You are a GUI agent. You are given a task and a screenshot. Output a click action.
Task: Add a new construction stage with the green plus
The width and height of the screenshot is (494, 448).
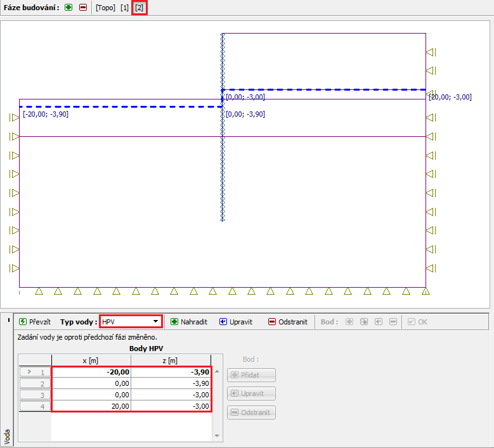68,7
